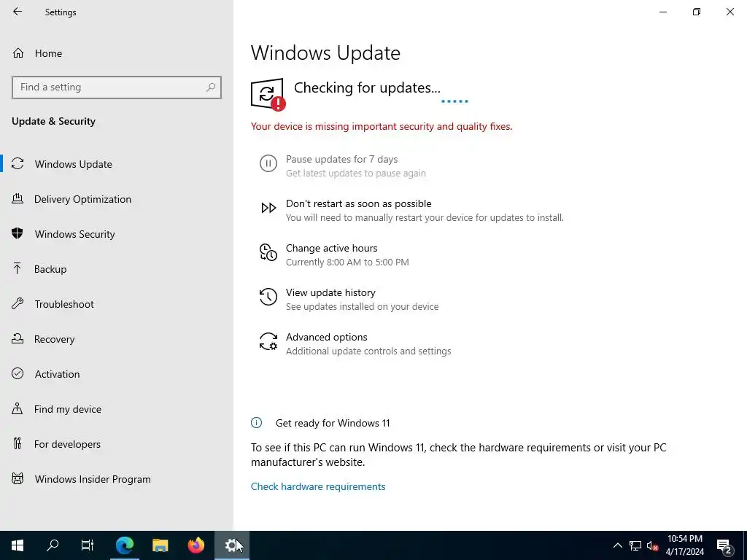Click the Advanced options gear-sync icon
Image resolution: width=747 pixels, height=560 pixels.
tap(268, 341)
